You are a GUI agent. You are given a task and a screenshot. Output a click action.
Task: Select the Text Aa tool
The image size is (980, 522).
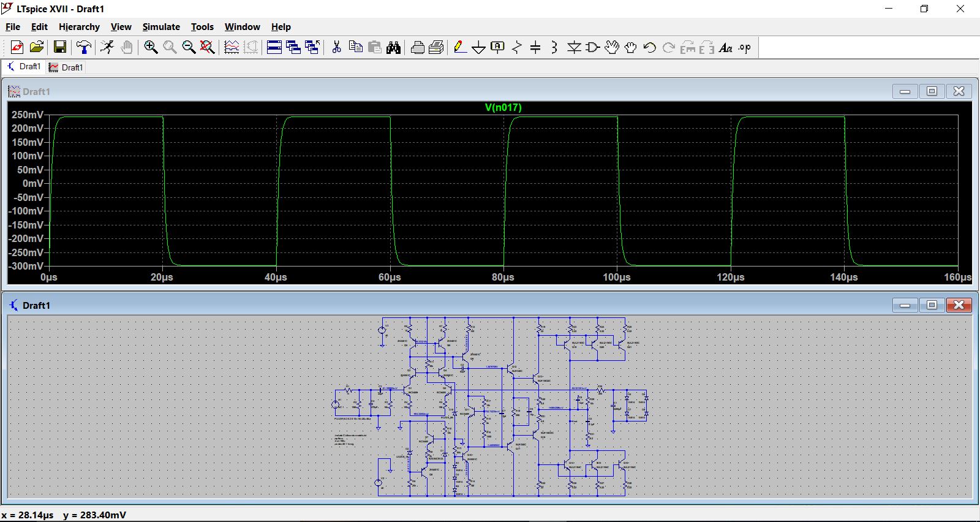[726, 47]
